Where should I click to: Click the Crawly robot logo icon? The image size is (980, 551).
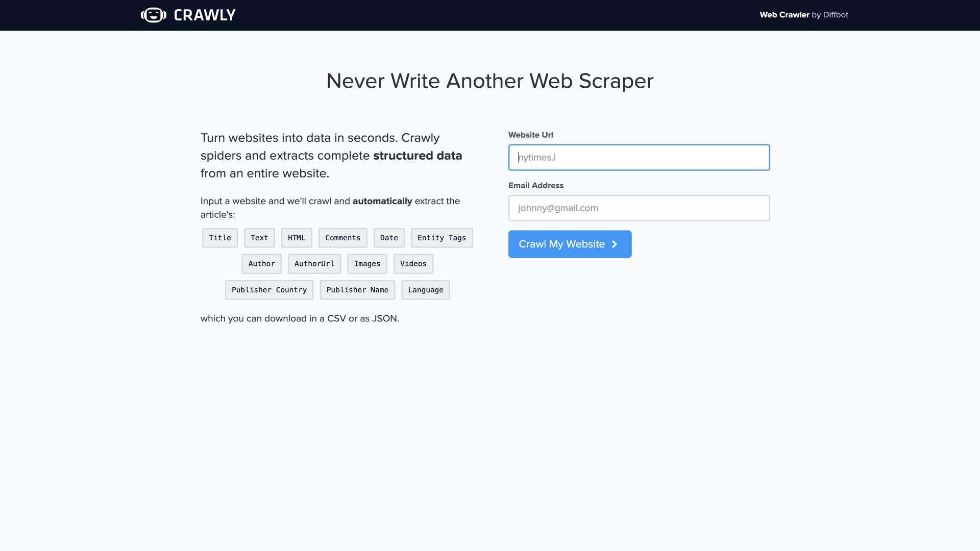153,15
